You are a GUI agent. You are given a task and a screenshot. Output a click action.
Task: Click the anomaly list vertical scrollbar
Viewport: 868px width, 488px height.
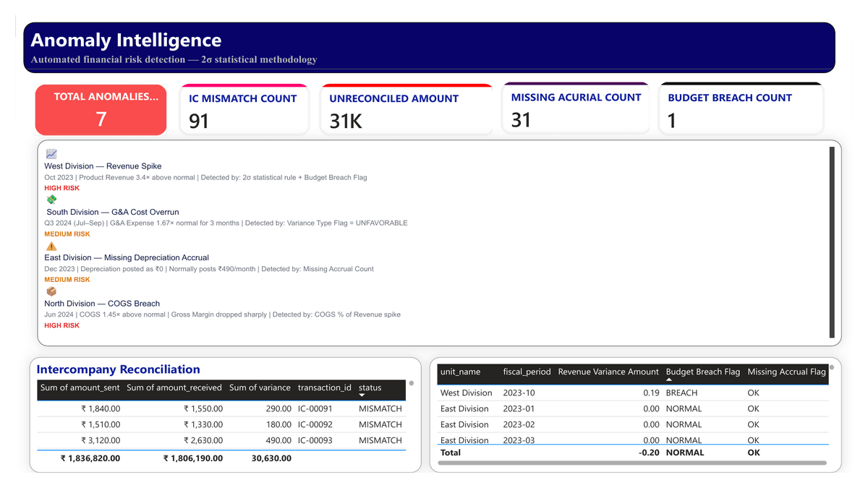[832, 242]
